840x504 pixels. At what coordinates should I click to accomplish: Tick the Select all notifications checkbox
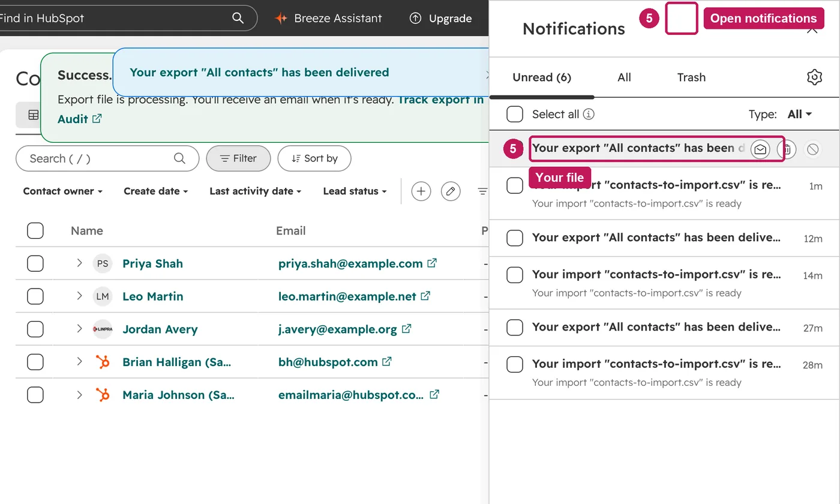pyautogui.click(x=515, y=114)
